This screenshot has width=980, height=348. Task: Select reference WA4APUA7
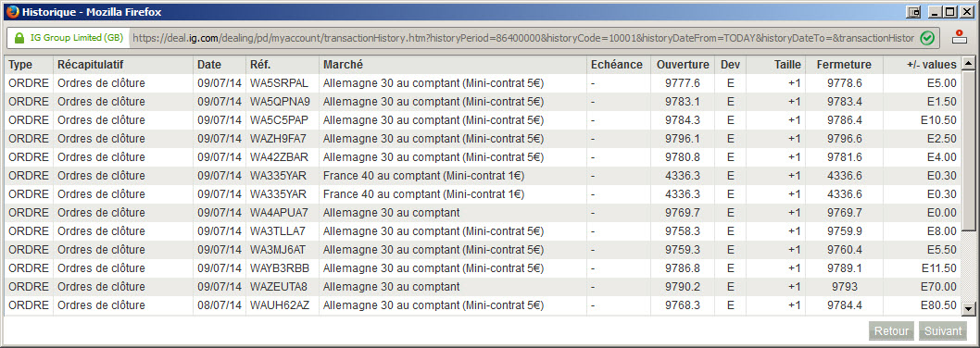pyautogui.click(x=279, y=213)
